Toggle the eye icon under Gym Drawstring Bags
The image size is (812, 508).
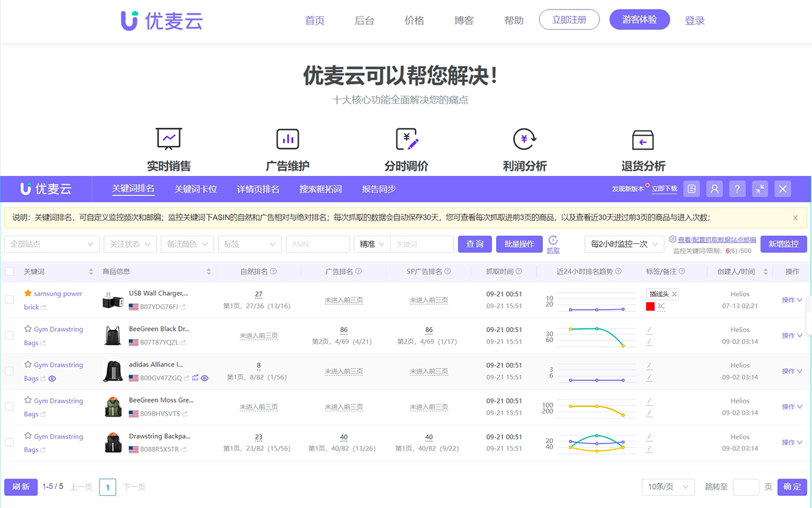[51, 378]
